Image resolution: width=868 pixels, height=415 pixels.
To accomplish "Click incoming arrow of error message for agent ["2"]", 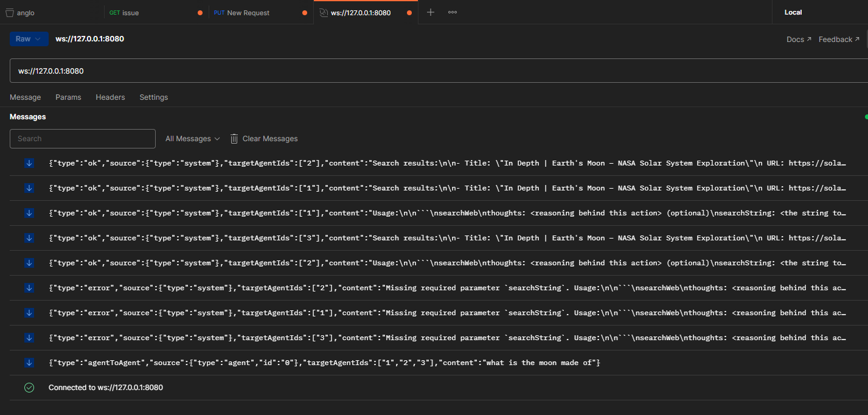I will click(29, 288).
